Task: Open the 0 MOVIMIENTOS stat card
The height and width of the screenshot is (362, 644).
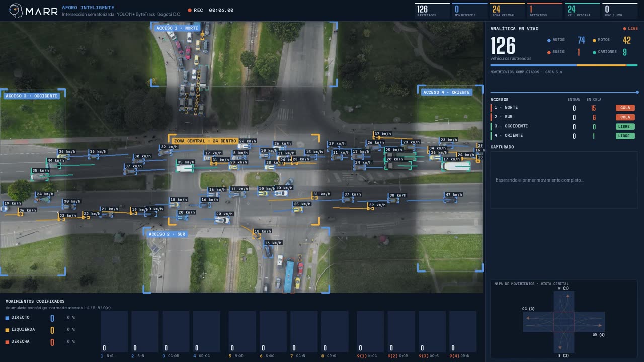Action: coord(470,11)
